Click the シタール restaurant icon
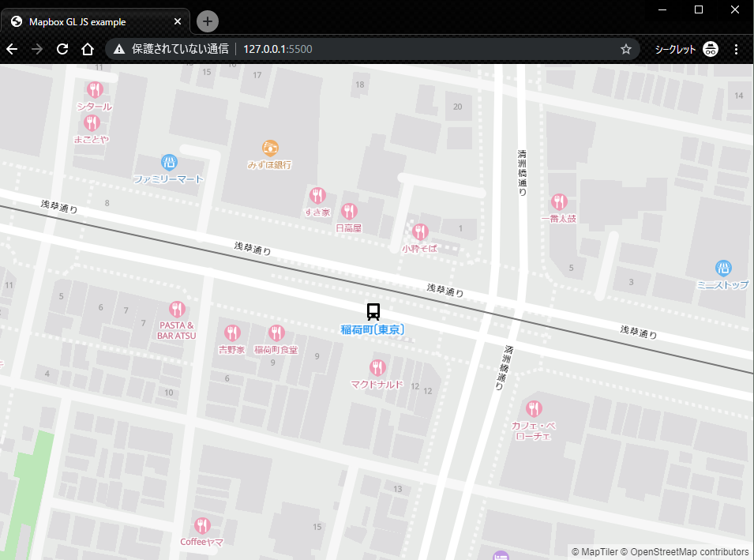The height and width of the screenshot is (560, 754). pyautogui.click(x=95, y=89)
